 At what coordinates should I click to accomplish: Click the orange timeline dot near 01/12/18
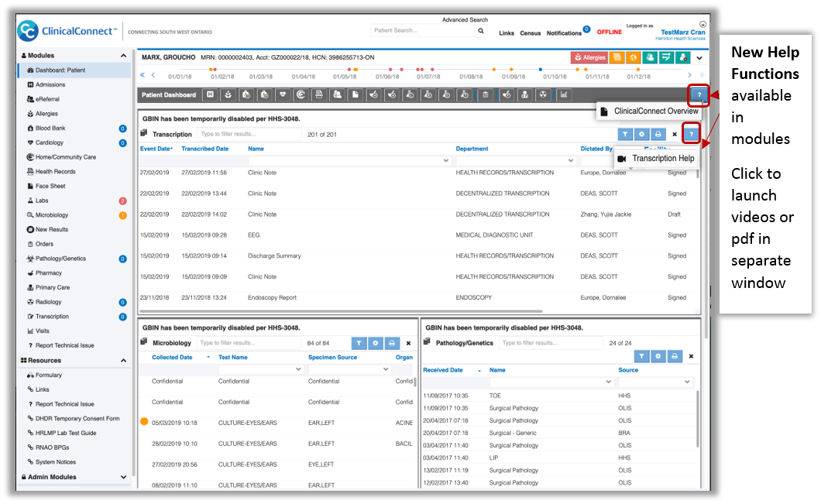(638, 70)
